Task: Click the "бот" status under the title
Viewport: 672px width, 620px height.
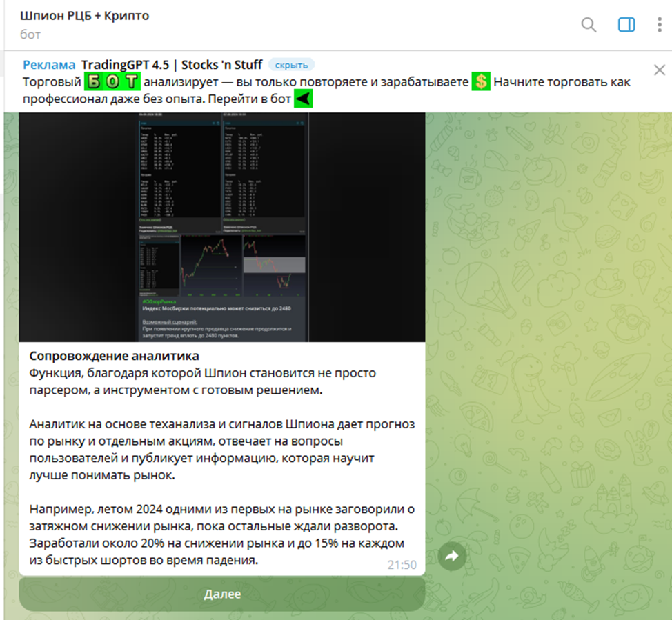Action: 30,33
